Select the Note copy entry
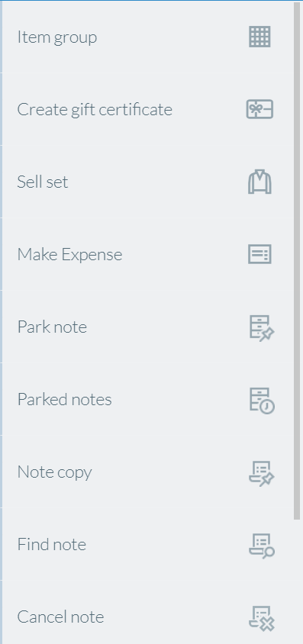The height and width of the screenshot is (644, 303). [148, 472]
